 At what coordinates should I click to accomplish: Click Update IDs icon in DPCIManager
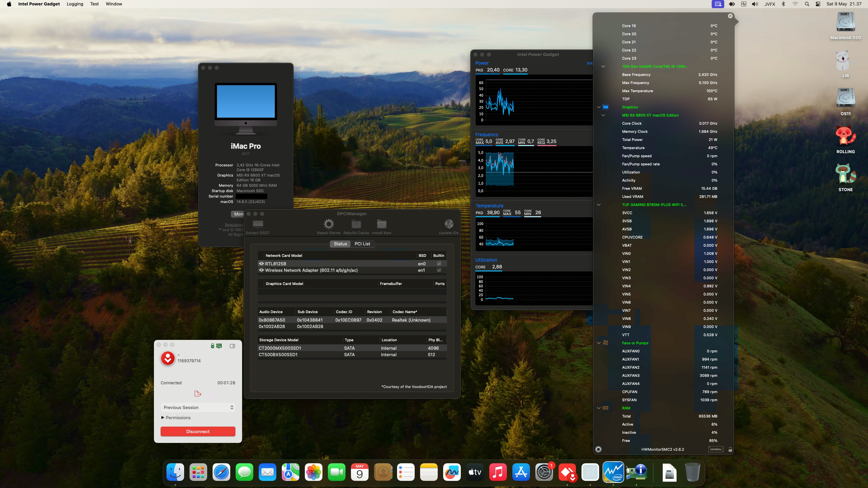point(449,224)
